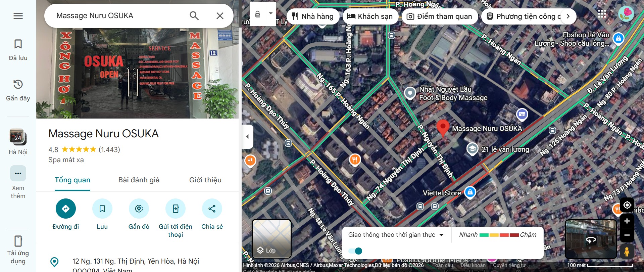Zoom out with the minus button
Image resolution: width=644 pixels, height=272 pixels.
coord(627,235)
